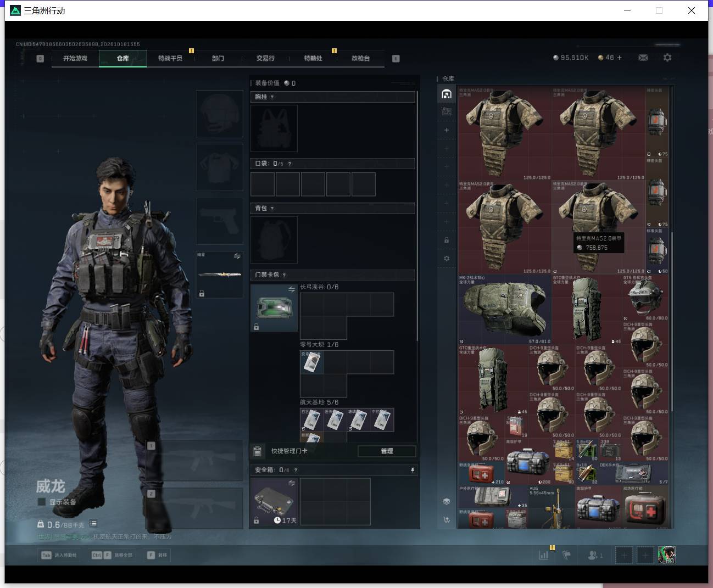The height and width of the screenshot is (588, 713).
Task: Click the player avatar portrait
Action: [666, 555]
